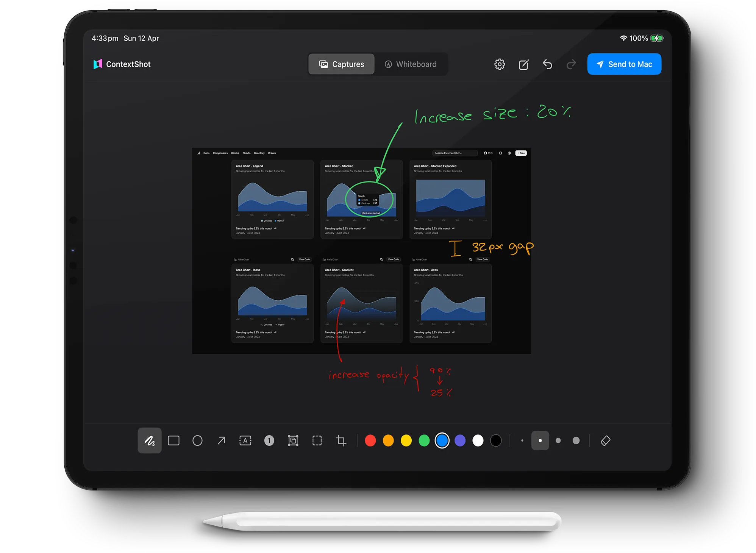Screen dimensions: 756x553
Task: Choose the black color swatch
Action: (496, 441)
